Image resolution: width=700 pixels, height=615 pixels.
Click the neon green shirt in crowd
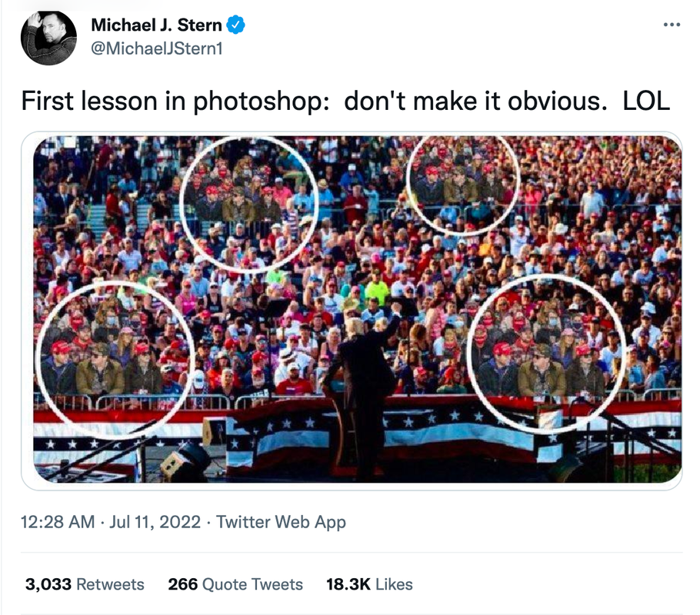(377, 291)
